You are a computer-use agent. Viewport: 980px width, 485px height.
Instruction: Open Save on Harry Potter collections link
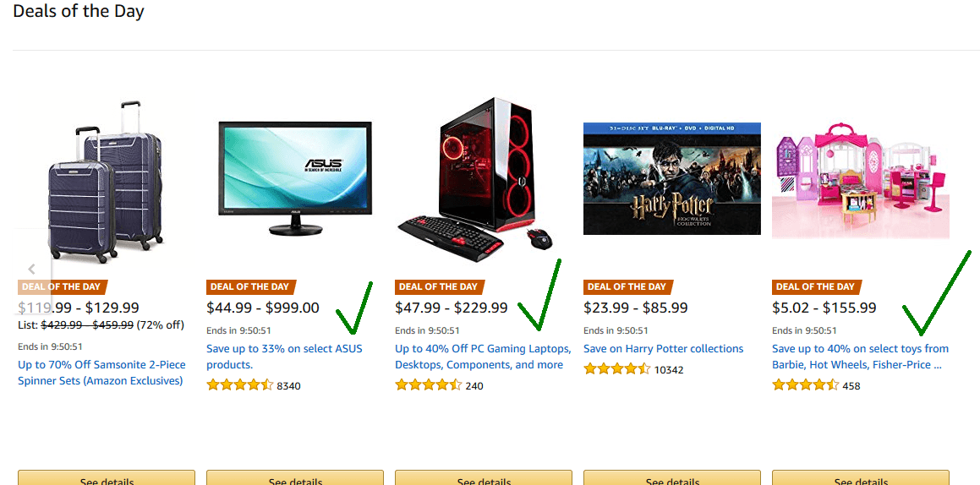point(664,348)
